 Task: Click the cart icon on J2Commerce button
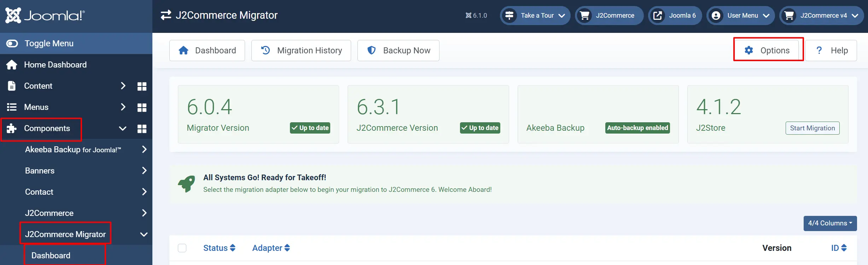point(585,16)
